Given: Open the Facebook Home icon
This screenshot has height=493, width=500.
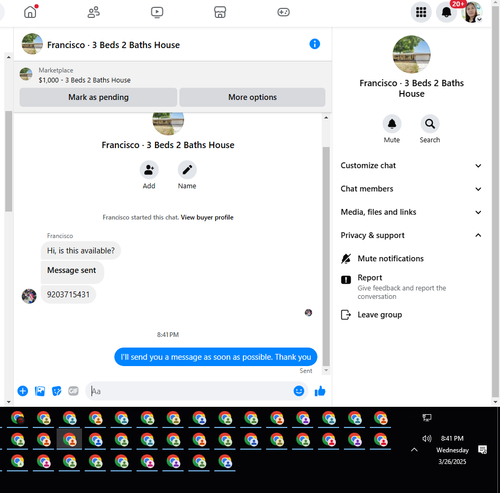Looking at the screenshot, I should (x=30, y=12).
